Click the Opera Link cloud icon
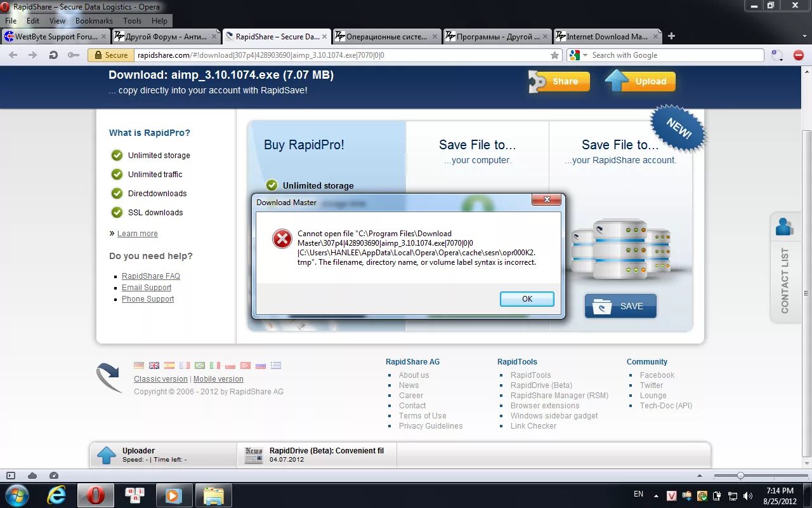 click(32, 476)
